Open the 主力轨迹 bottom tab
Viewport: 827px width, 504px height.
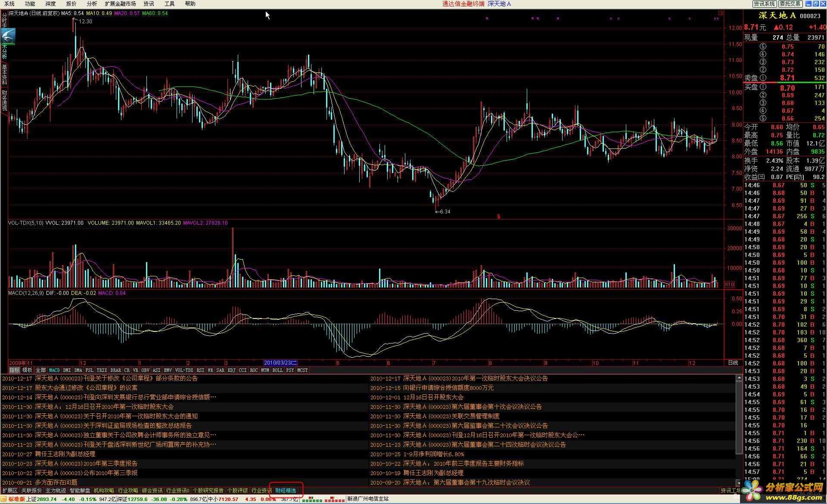[x=56, y=491]
